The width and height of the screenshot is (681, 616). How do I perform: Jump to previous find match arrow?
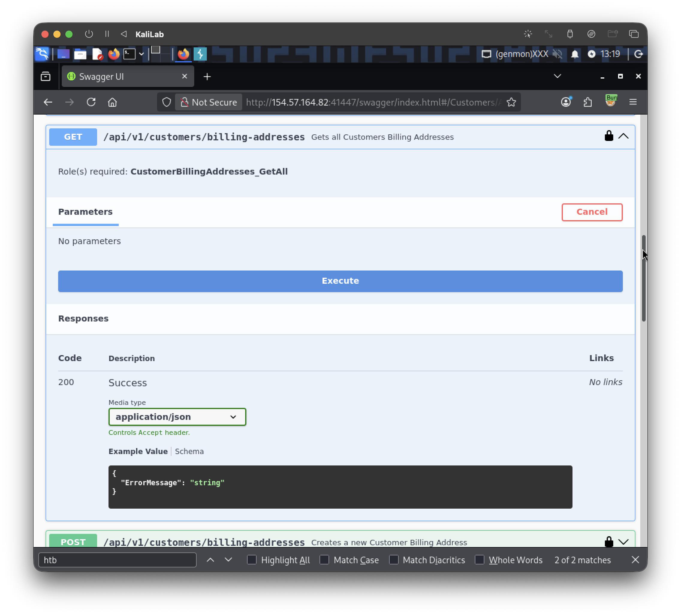pyautogui.click(x=210, y=560)
